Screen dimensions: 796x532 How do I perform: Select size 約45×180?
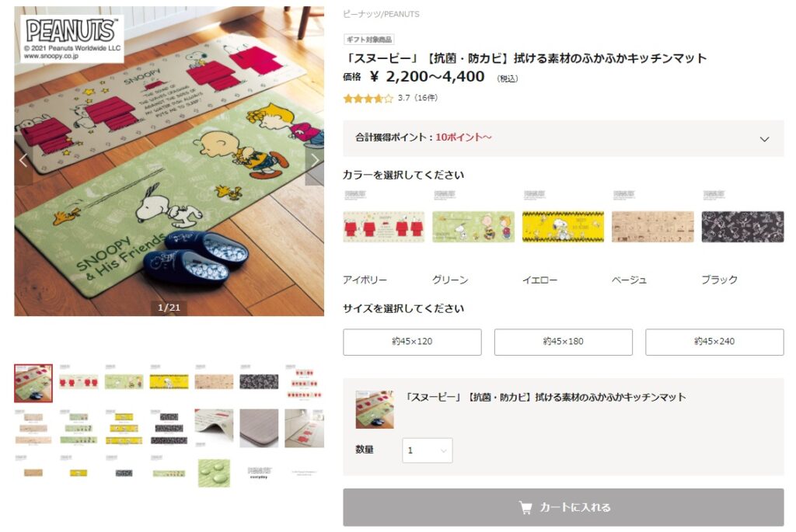(564, 342)
